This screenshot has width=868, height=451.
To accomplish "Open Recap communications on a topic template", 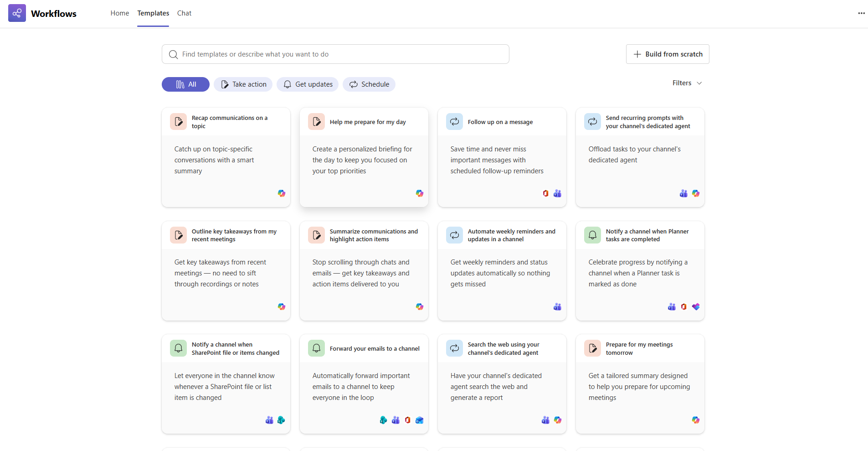I will point(226,157).
